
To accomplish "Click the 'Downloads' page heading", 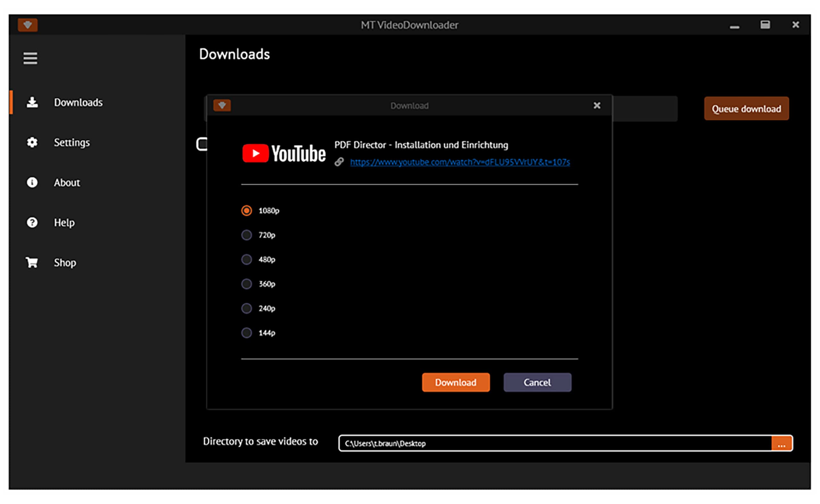I will point(234,54).
